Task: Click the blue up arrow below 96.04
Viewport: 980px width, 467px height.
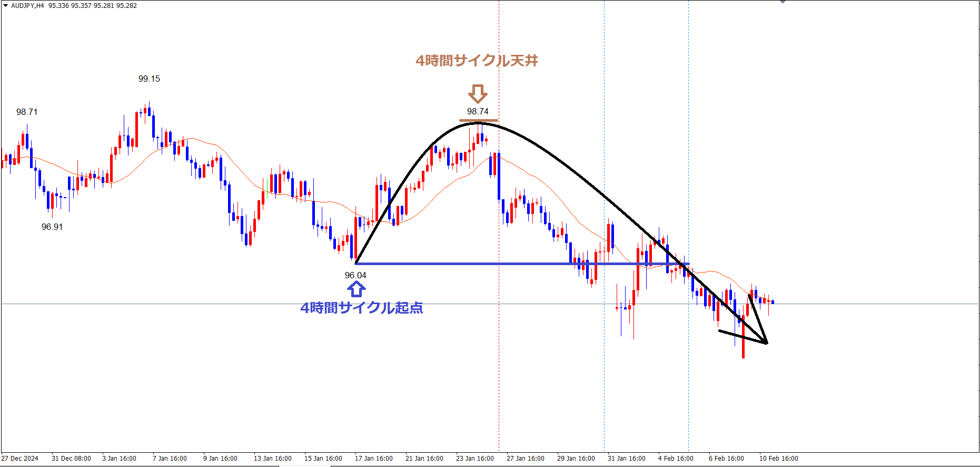Action: [356, 289]
